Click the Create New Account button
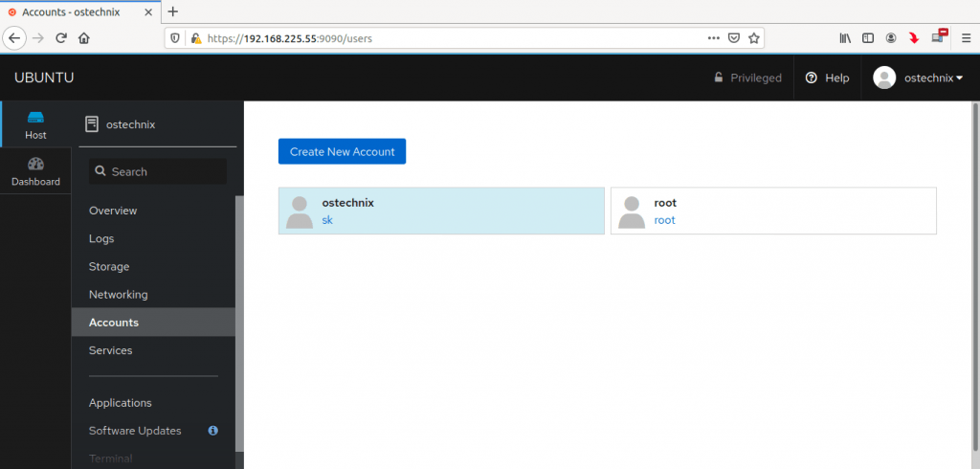 point(342,151)
